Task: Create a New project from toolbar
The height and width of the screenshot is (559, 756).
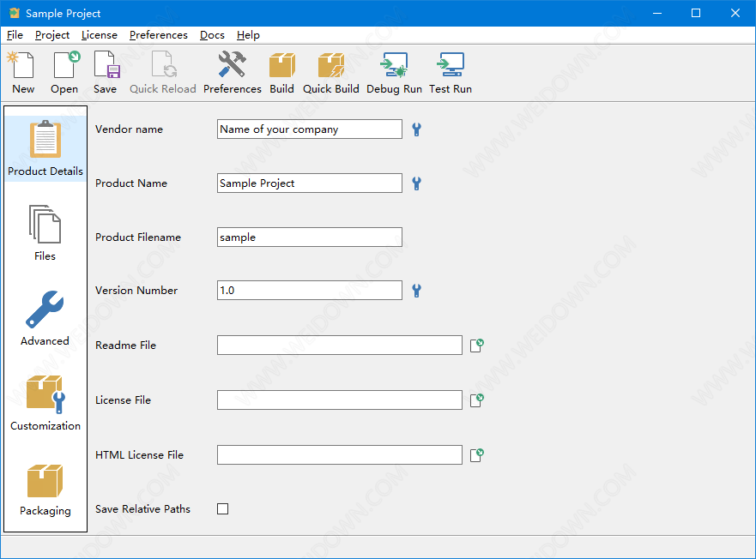Action: pyautogui.click(x=23, y=72)
